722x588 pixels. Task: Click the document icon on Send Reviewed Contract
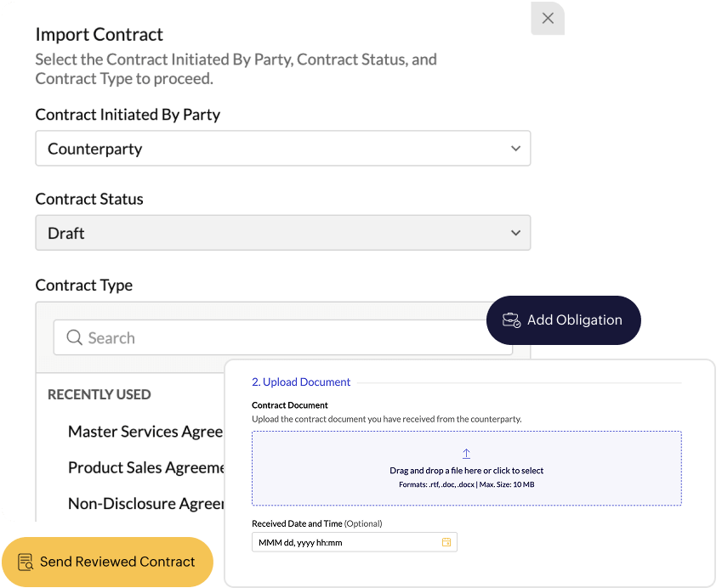[25, 562]
